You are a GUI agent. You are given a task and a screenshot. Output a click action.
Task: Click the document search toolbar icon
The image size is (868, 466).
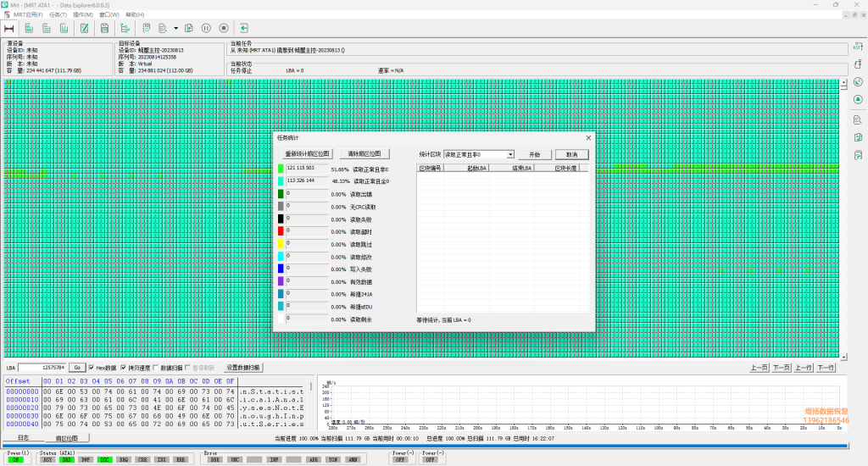(x=163, y=28)
